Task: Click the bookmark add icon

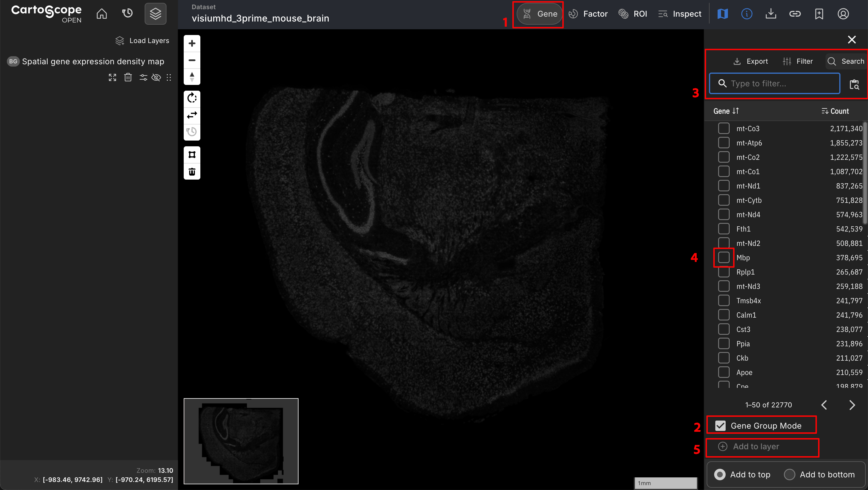Action: pyautogui.click(x=819, y=14)
